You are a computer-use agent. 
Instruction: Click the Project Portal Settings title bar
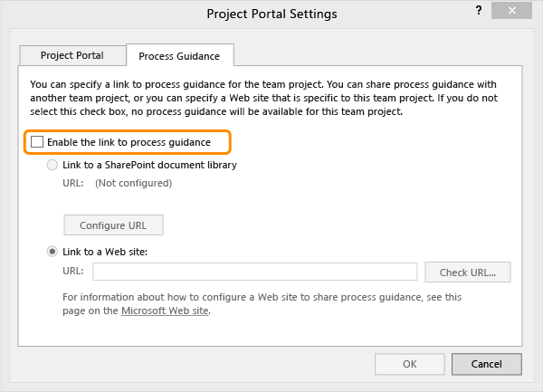point(271,14)
